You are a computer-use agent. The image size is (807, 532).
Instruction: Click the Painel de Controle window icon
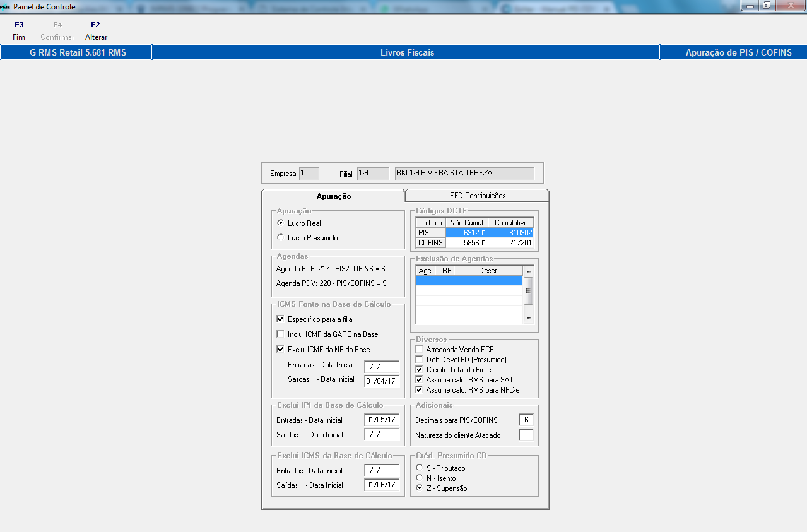point(6,6)
